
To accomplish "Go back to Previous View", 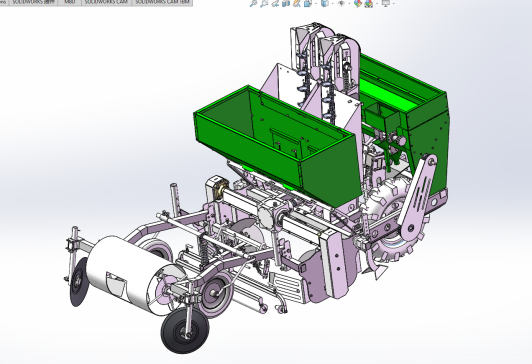I will click(275, 3).
